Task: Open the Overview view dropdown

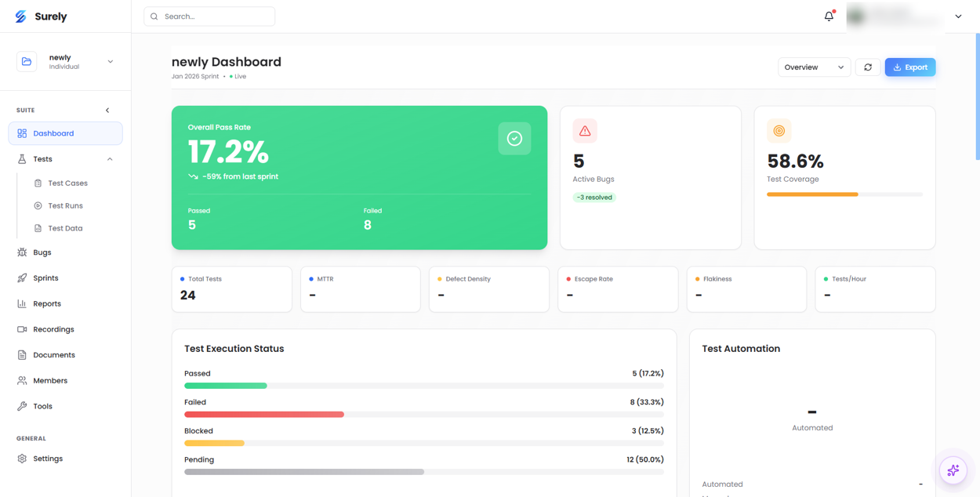Action: coord(814,67)
